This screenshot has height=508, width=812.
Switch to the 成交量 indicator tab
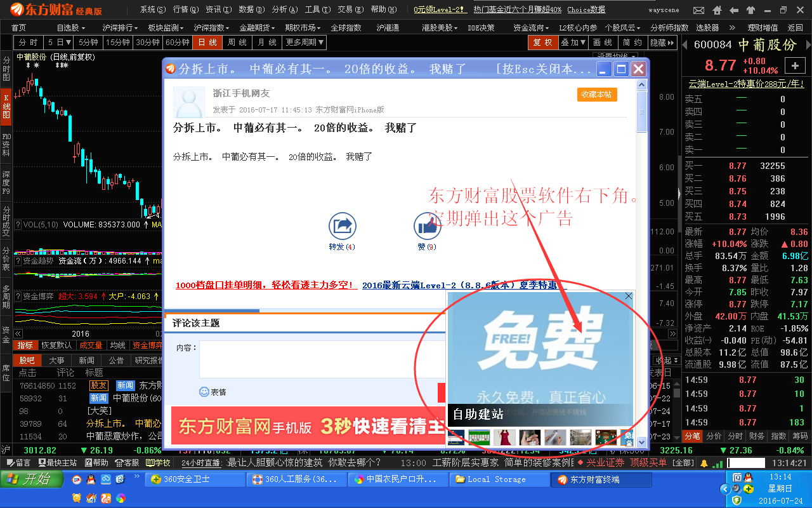[91, 345]
